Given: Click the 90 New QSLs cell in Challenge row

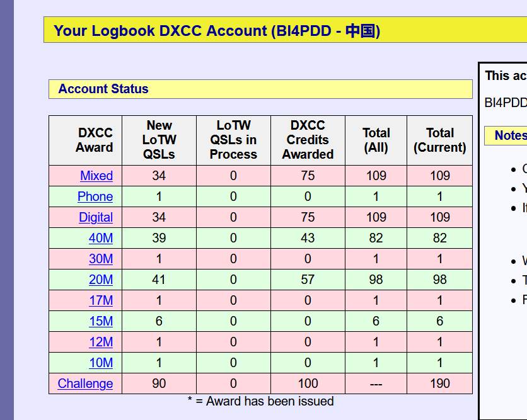Looking at the screenshot, I should pos(159,383).
